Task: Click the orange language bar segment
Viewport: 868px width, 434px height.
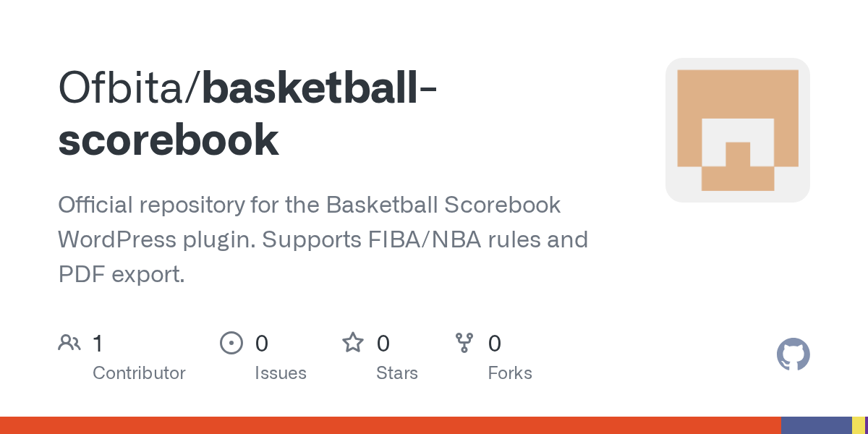Action: (x=391, y=425)
